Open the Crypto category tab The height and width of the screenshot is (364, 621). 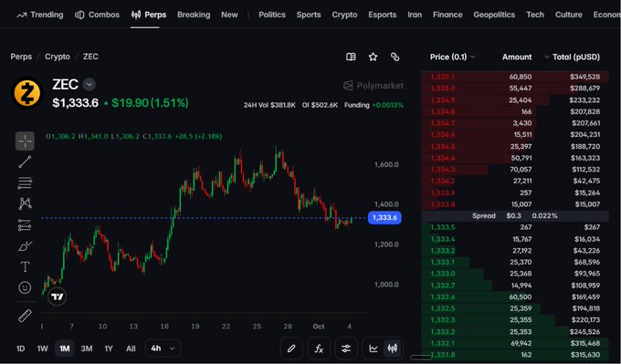click(344, 15)
